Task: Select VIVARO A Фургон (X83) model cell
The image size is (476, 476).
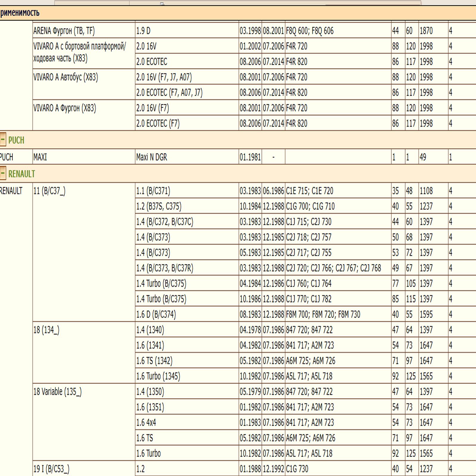Action: click(x=65, y=108)
